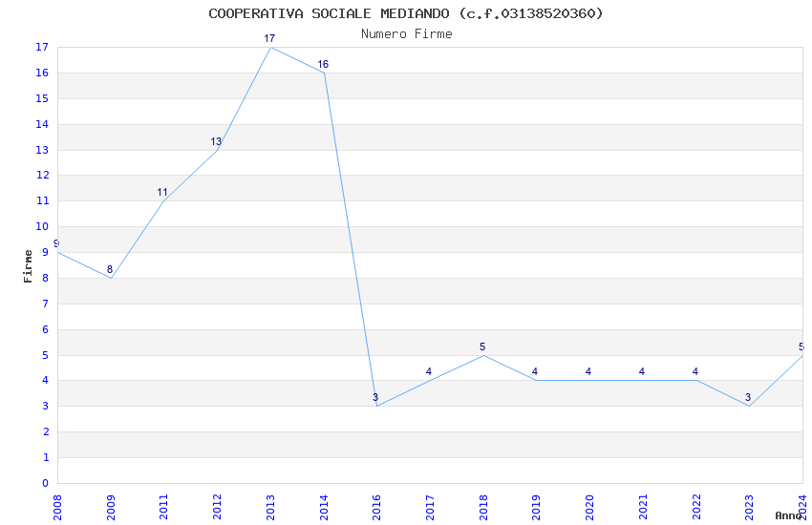Select the 2008 year label
This screenshot has height=525, width=812.
(x=57, y=508)
